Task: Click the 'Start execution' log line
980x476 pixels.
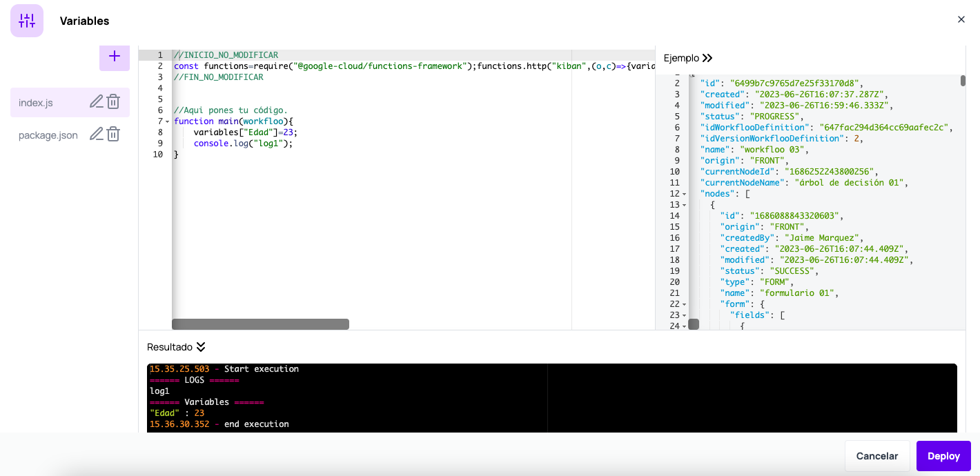Action: (x=224, y=369)
